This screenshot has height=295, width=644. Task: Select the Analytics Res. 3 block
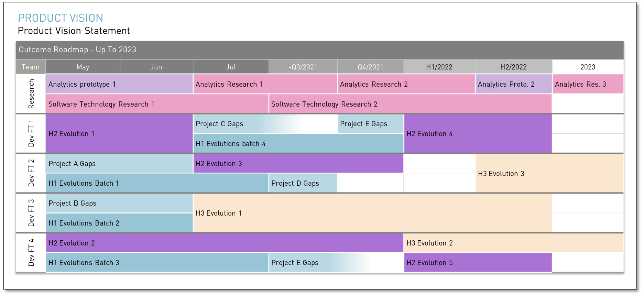tap(588, 84)
